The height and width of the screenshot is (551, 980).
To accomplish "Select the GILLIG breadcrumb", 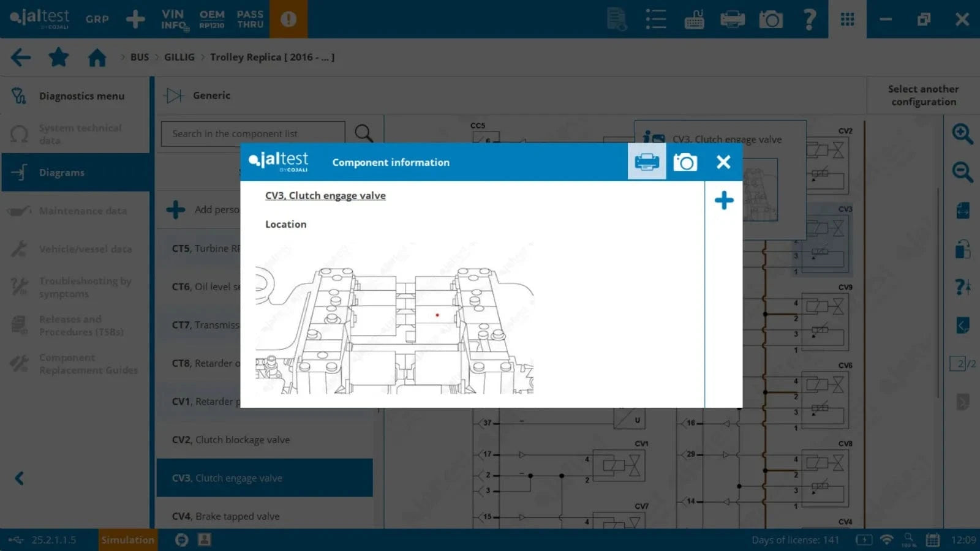I will tap(179, 57).
